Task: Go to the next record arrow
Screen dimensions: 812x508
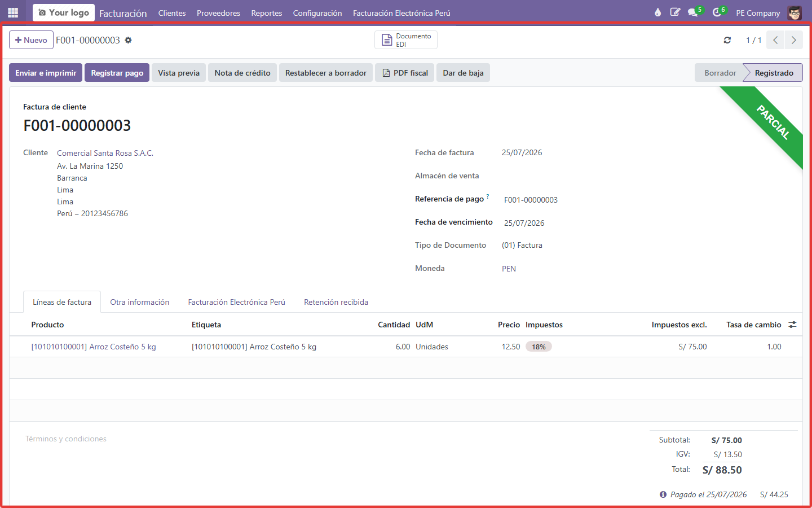Action: [x=793, y=40]
